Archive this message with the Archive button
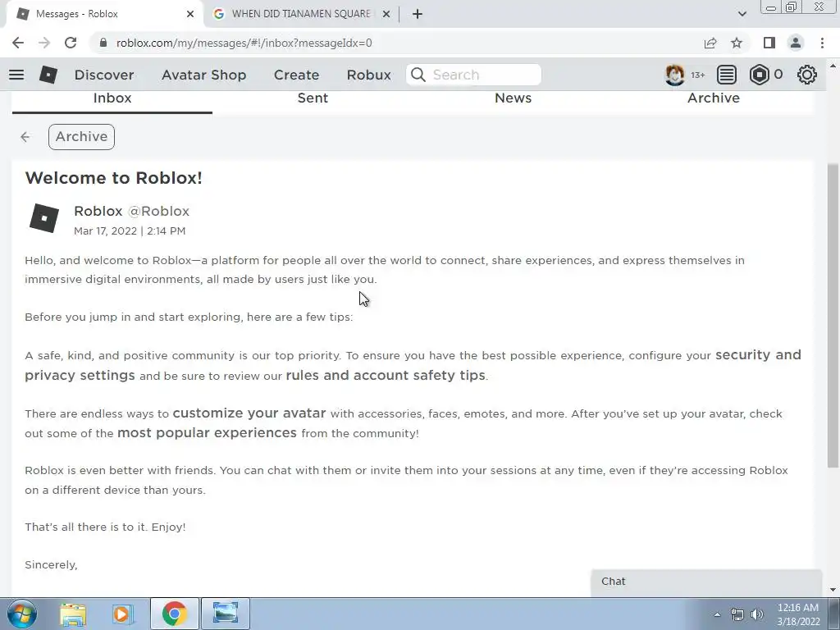 click(81, 137)
